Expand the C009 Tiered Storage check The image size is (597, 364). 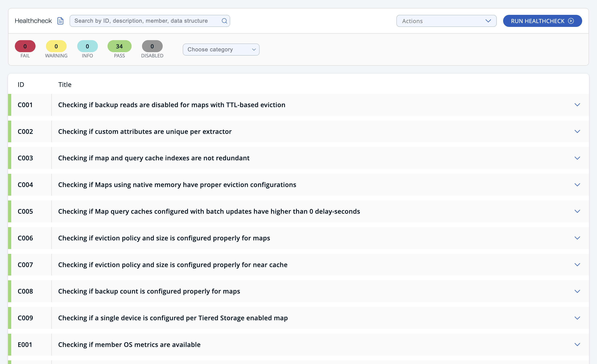pyautogui.click(x=577, y=318)
